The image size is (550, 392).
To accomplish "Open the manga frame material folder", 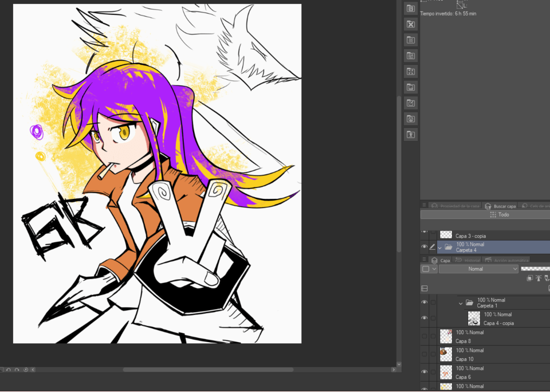I will 411,56.
